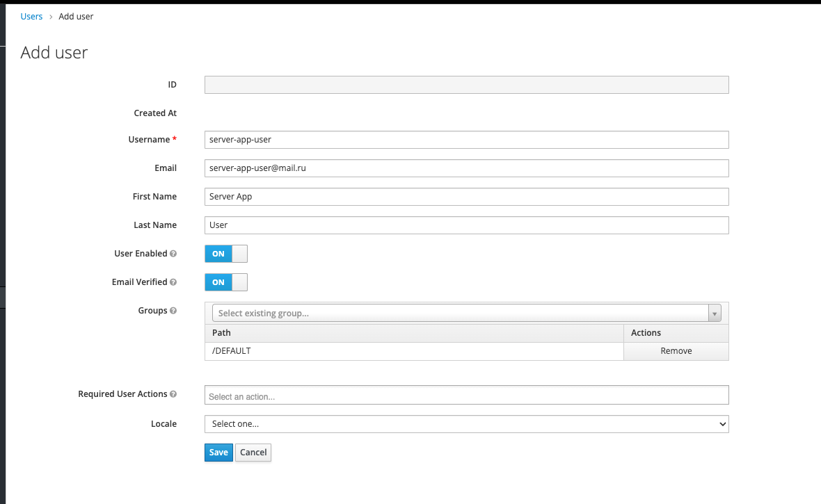Open the Select existing group dropdown
This screenshot has width=821, height=504.
pyautogui.click(x=459, y=313)
